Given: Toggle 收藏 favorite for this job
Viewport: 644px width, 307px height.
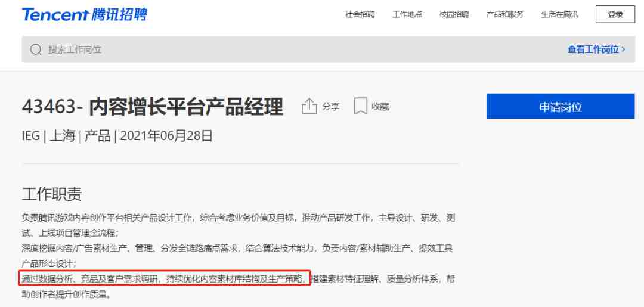Looking at the screenshot, I should tap(380, 107).
